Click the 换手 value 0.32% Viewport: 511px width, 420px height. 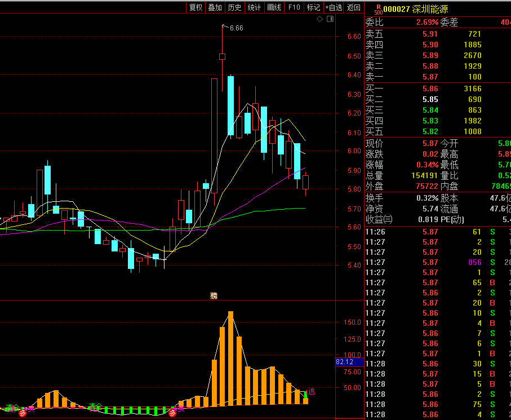coord(427,198)
